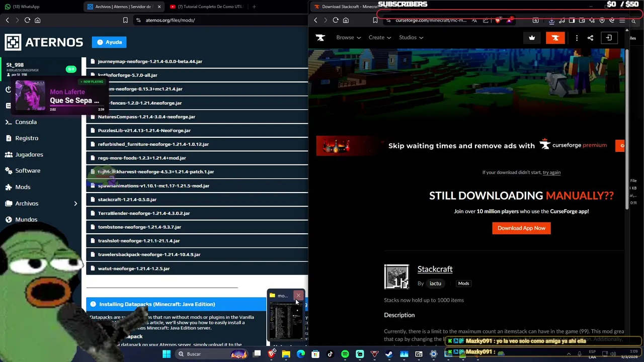Screen dimensions: 644x362
Task: Select TerraBlender-neoforge-1.21.4-4.3.0.2.jar file
Action: (x=197, y=213)
